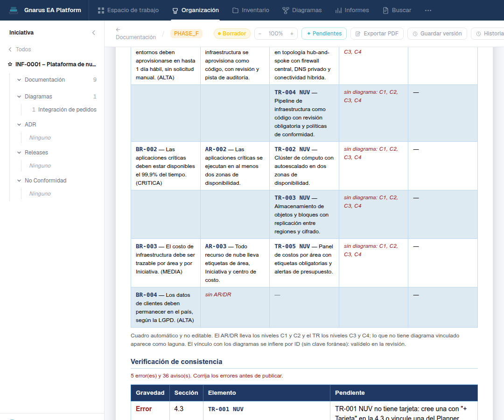Open the Informes section
Viewport: 504px width, 420px height.
(352, 10)
